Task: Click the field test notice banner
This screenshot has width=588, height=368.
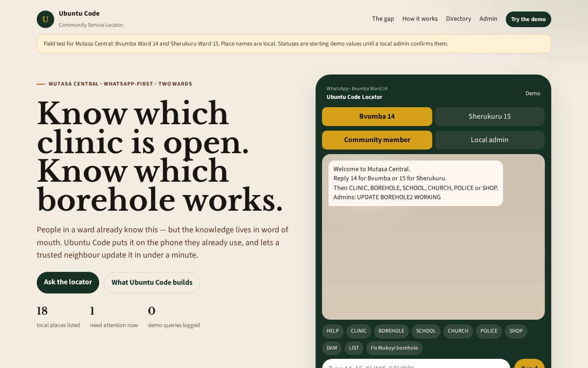Action: (x=294, y=44)
